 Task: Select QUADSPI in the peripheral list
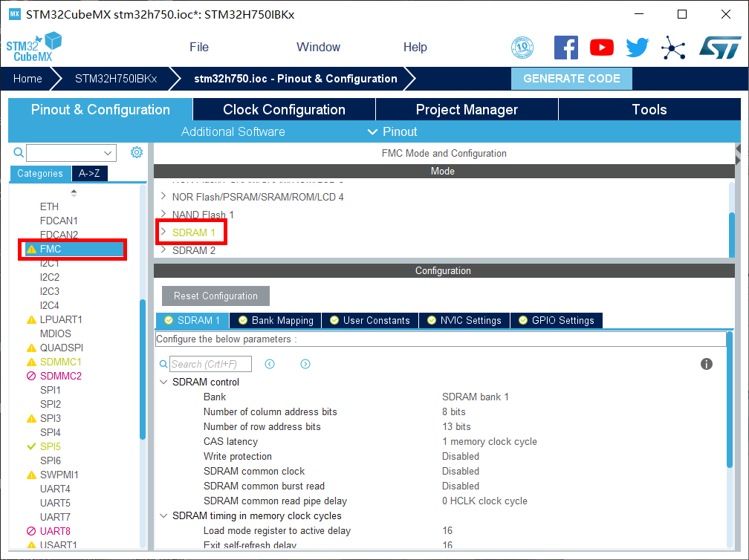point(61,348)
